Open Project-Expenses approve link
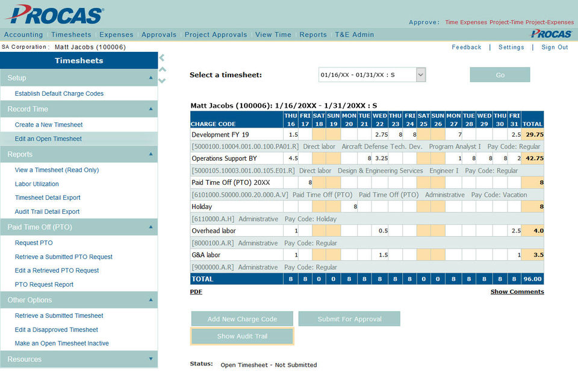 [550, 22]
